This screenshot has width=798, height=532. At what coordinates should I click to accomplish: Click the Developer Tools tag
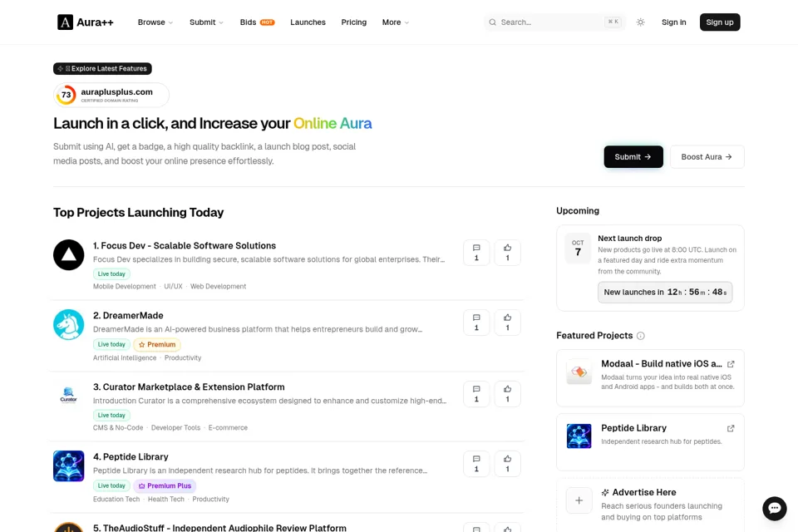point(175,427)
